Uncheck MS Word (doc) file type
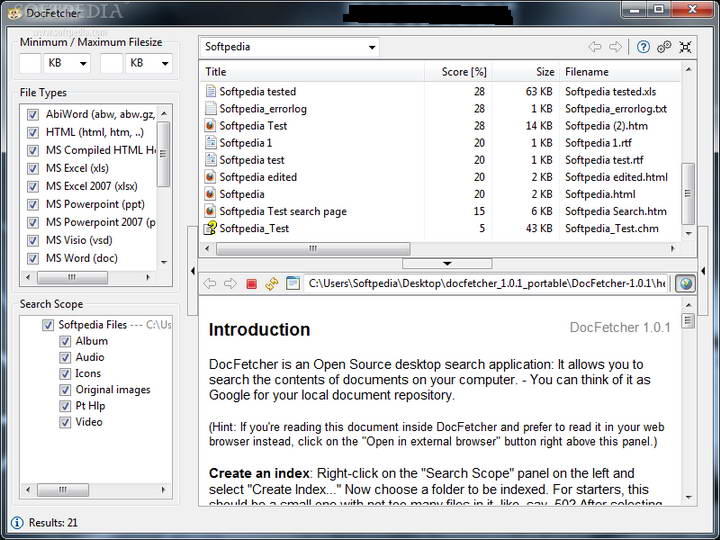This screenshot has width=720, height=540. tap(33, 259)
